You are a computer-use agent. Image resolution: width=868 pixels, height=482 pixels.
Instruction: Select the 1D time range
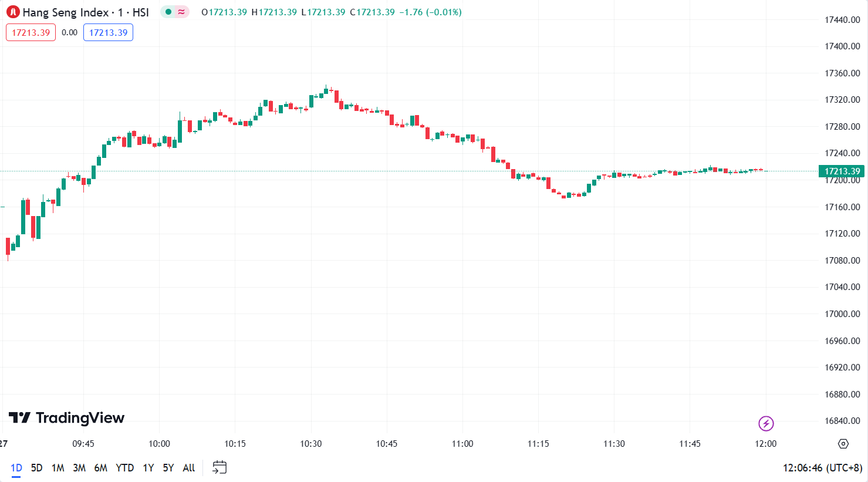click(16, 468)
